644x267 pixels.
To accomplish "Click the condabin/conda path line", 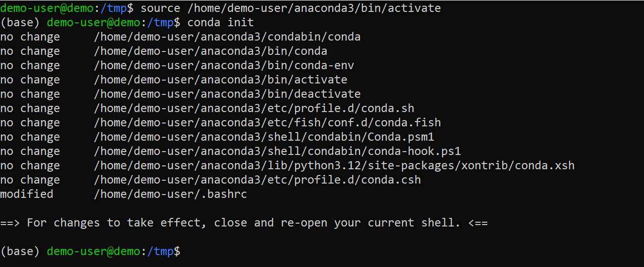I will 227,37.
